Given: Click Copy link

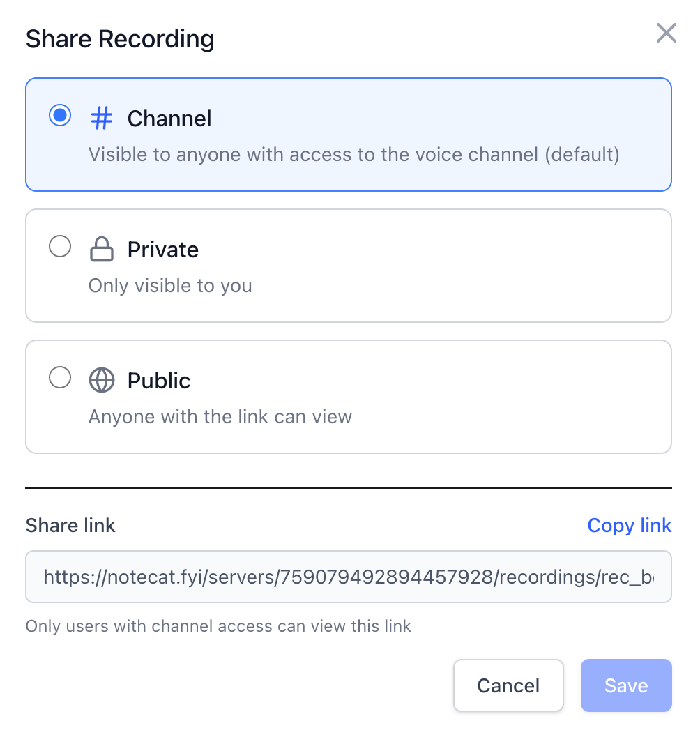Looking at the screenshot, I should pyautogui.click(x=629, y=525).
